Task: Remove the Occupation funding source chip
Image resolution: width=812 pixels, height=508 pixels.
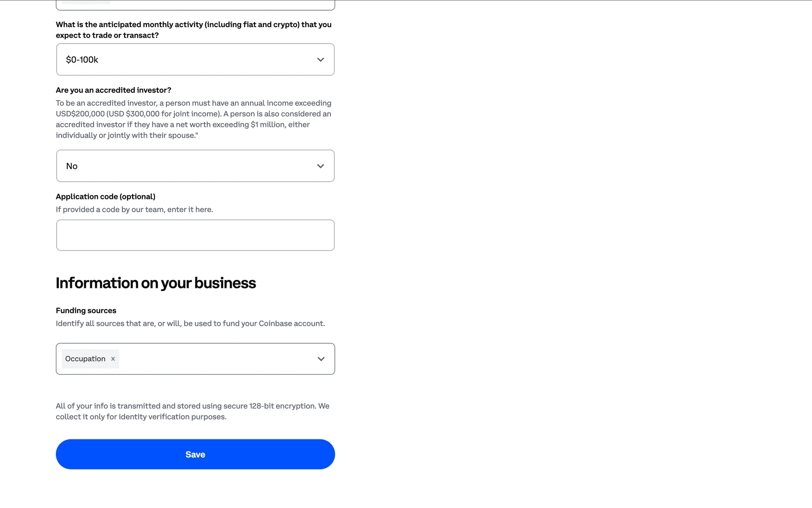Action: click(113, 359)
